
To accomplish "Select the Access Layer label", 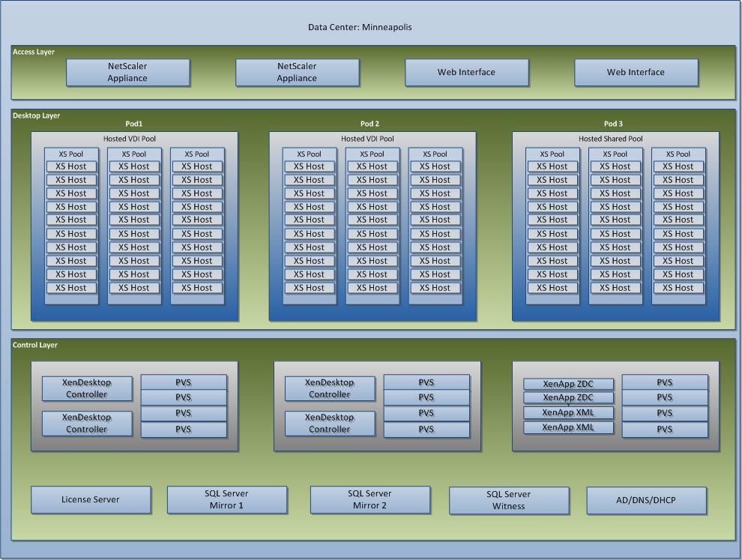I will point(34,52).
